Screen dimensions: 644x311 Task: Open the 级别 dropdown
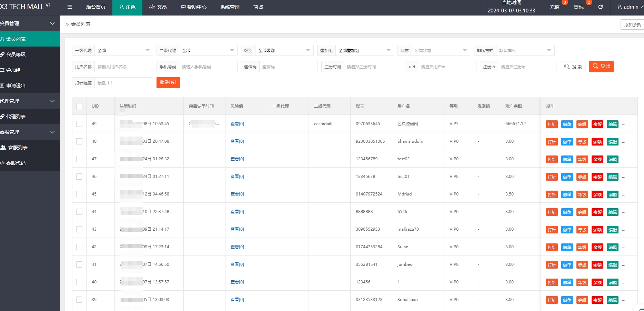click(284, 50)
